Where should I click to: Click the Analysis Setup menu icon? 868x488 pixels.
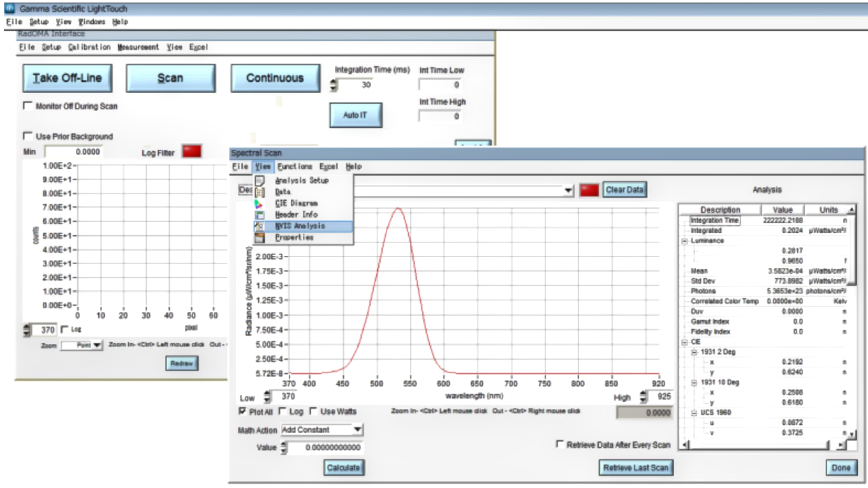(260, 181)
